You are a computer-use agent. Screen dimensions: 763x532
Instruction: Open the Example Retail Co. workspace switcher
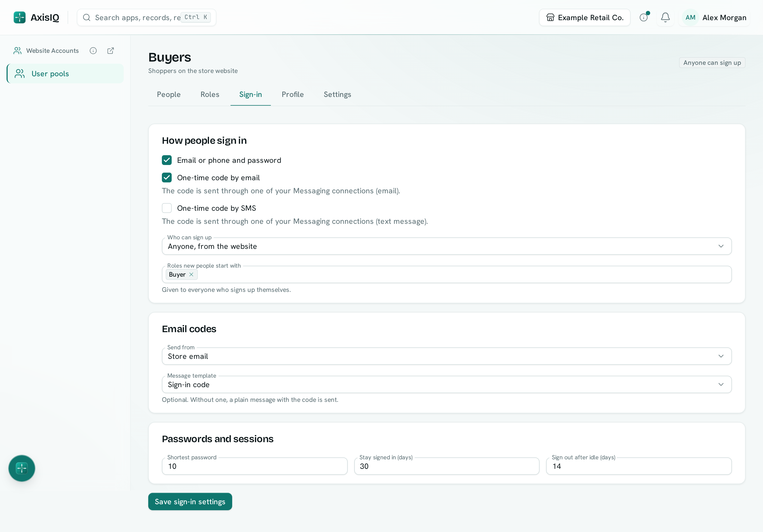584,17
